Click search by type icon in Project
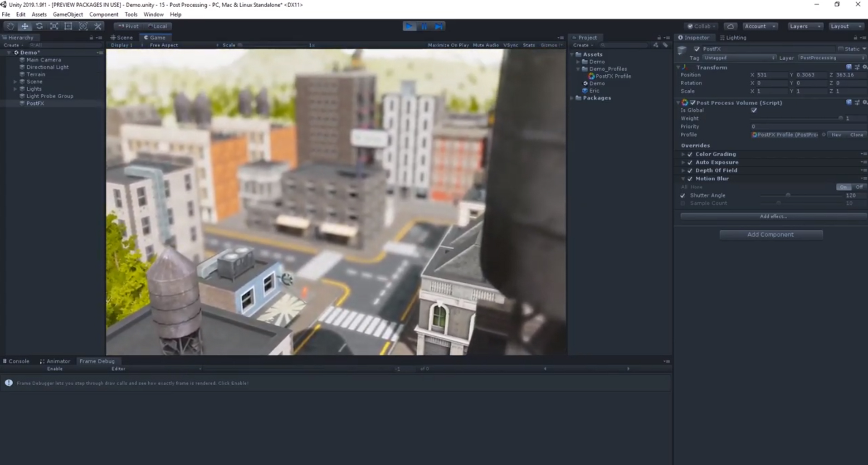The height and width of the screenshot is (465, 868). pyautogui.click(x=656, y=45)
